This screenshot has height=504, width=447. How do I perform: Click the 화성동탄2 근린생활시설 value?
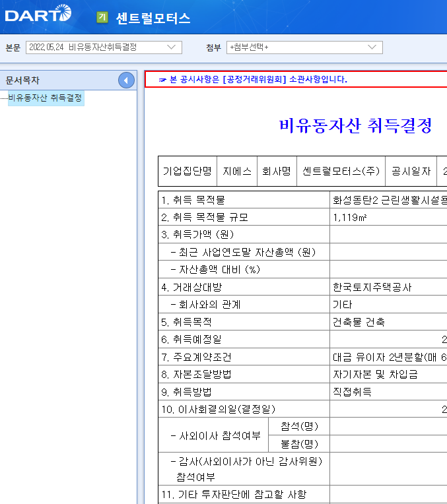tap(390, 201)
